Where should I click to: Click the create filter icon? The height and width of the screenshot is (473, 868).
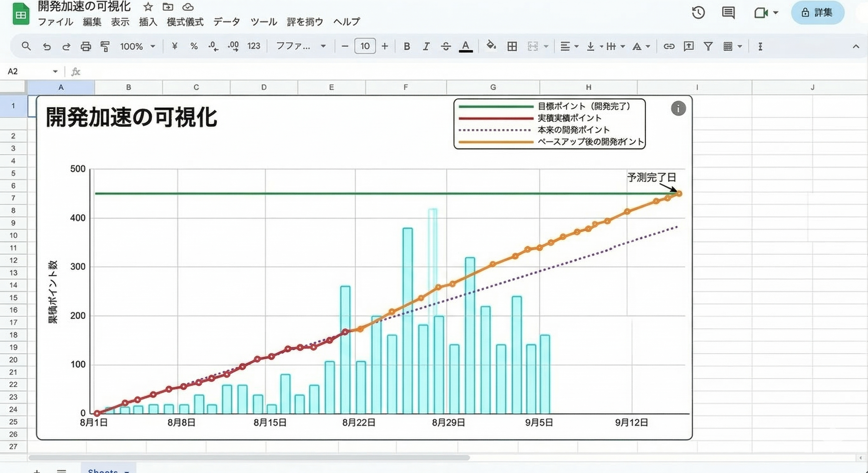(x=708, y=46)
